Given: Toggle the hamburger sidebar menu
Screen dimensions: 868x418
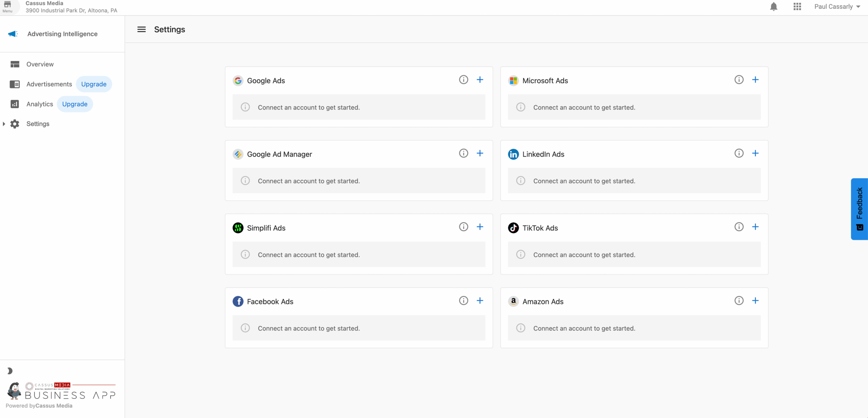Looking at the screenshot, I should (x=141, y=29).
